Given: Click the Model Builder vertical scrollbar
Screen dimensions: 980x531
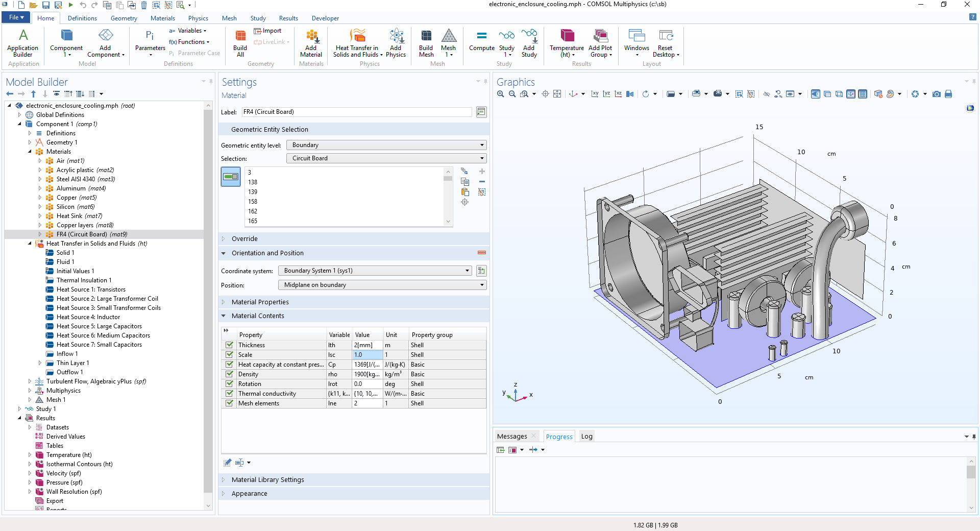Looking at the screenshot, I should (x=208, y=306).
